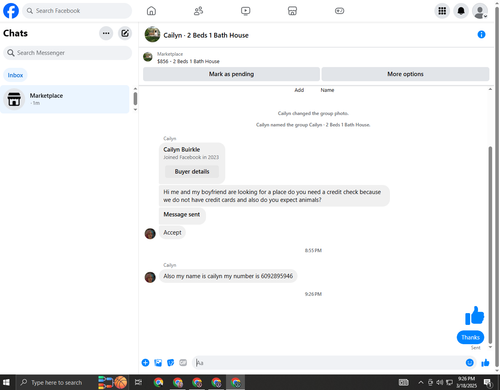This screenshot has width=500, height=390.
Task: Click the Add label in conversation
Action: (x=299, y=90)
